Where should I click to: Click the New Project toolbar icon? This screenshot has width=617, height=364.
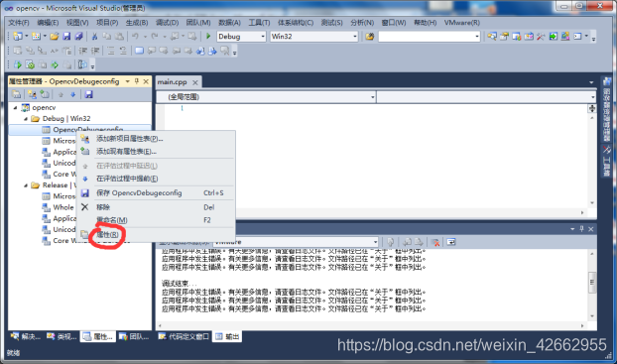18,37
